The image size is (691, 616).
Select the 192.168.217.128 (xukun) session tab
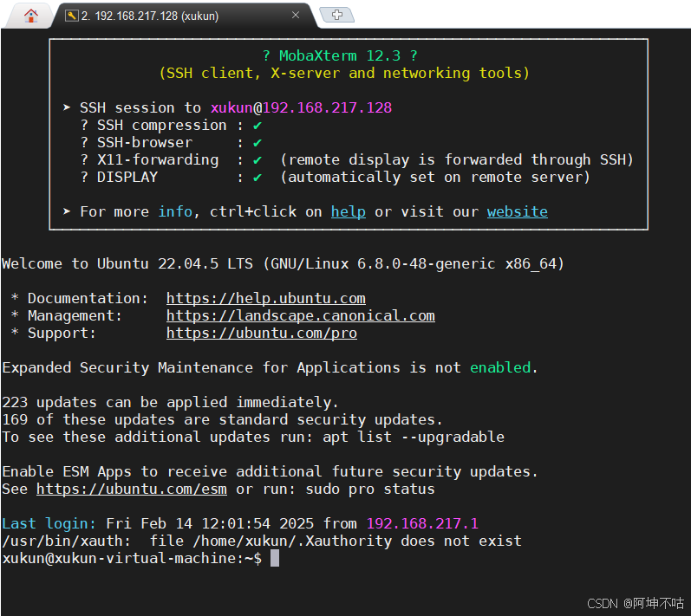click(185, 16)
